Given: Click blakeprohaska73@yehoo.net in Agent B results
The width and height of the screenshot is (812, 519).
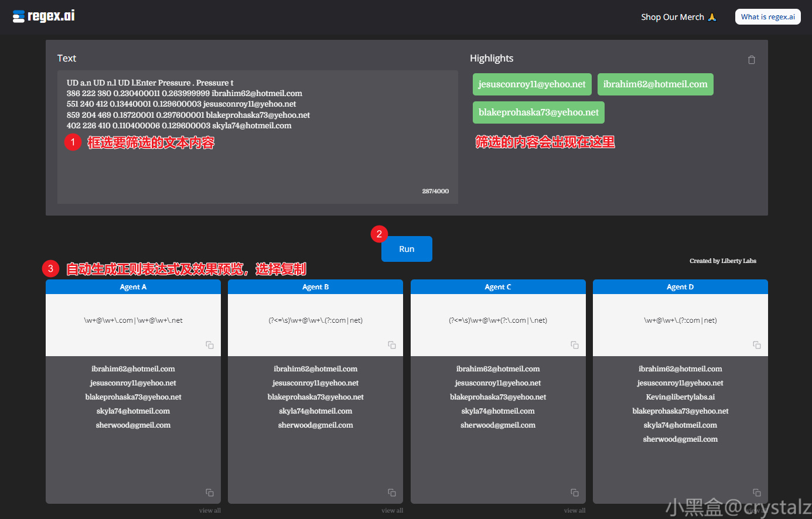Looking at the screenshot, I should tap(316, 397).
